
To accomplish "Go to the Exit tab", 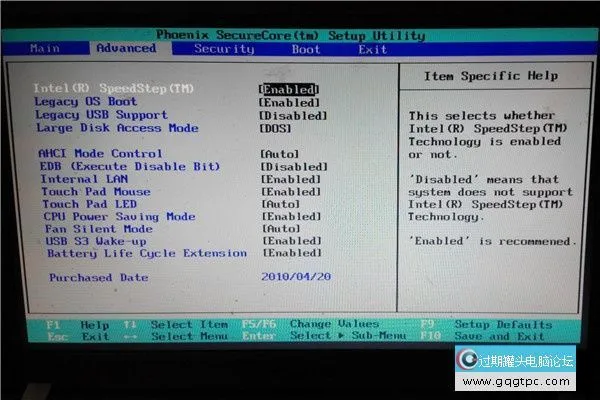I will click(x=373, y=49).
